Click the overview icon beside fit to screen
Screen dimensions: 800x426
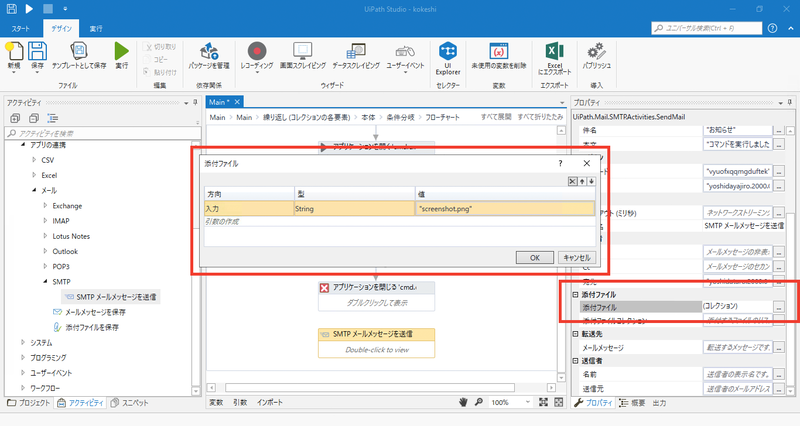coord(559,403)
